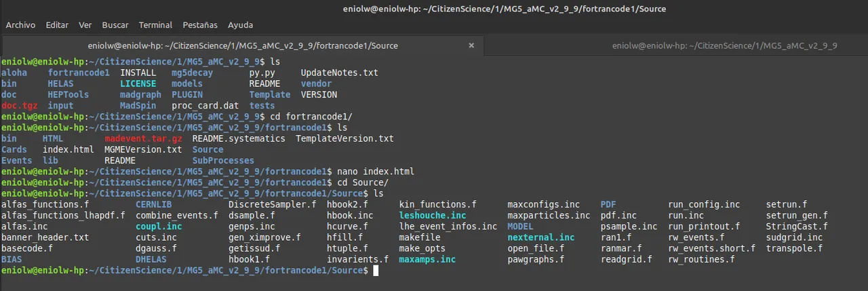Click the SubProcesses directory name

(223, 161)
